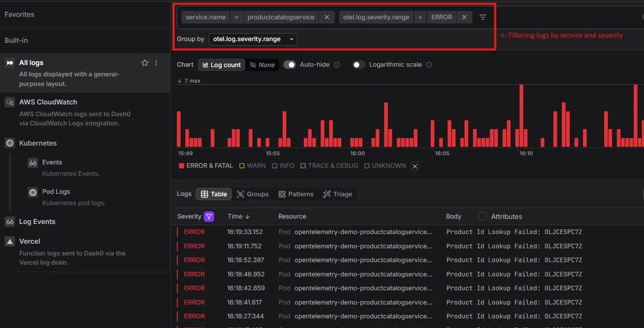Click the Body column header

[x=453, y=216]
